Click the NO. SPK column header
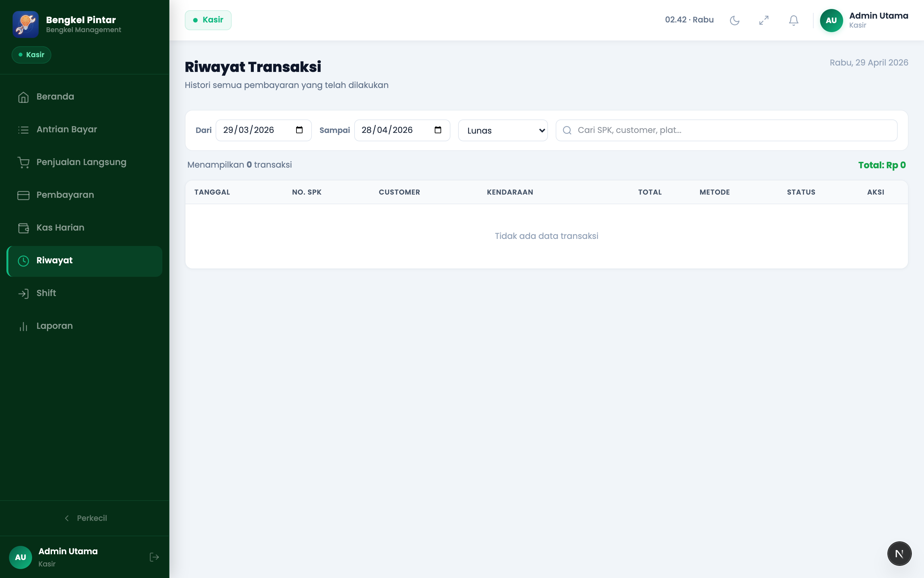Screen dimensions: 924x578 307,192
